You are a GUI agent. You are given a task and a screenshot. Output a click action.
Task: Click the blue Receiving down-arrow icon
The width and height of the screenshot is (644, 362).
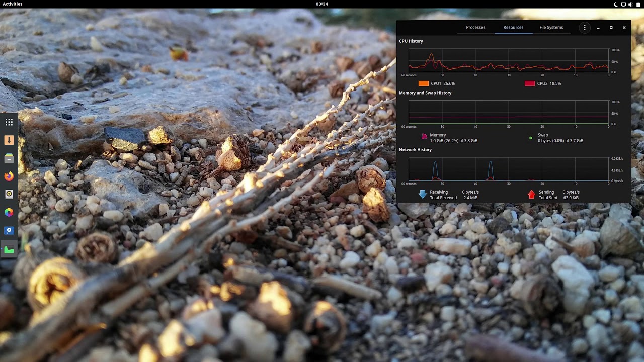422,195
